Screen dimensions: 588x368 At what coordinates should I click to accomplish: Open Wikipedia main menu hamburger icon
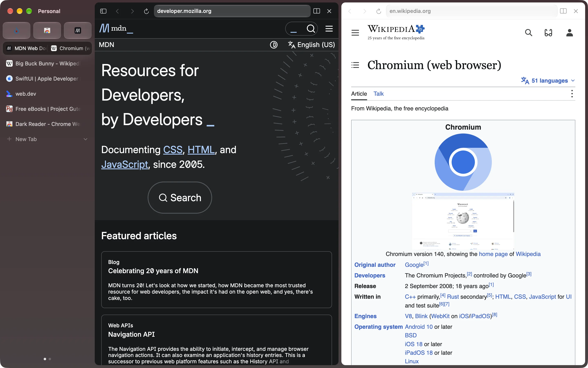tap(355, 33)
